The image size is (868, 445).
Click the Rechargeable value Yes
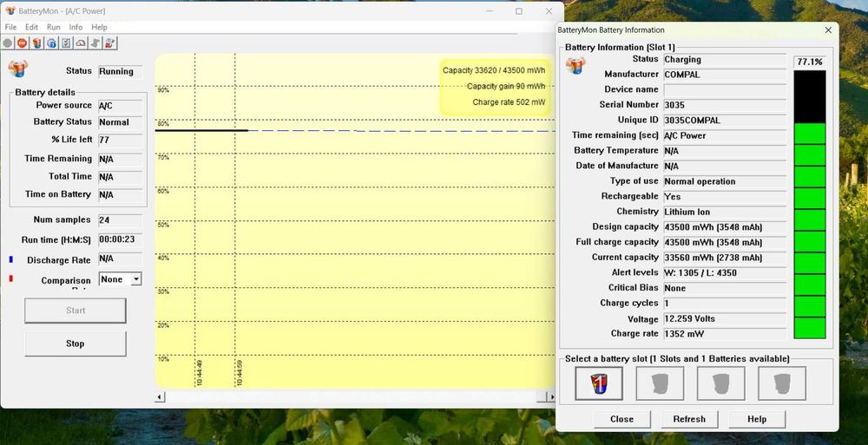(x=725, y=197)
